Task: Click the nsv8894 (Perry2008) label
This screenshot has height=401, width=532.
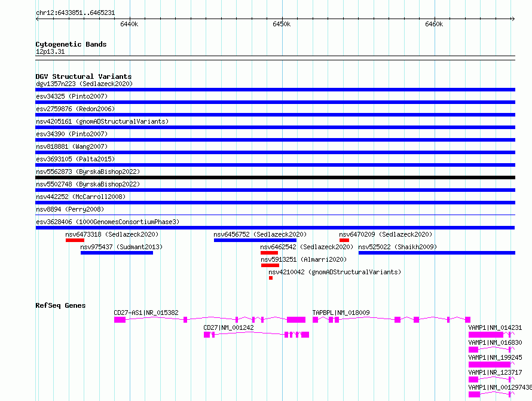Action: pos(70,209)
